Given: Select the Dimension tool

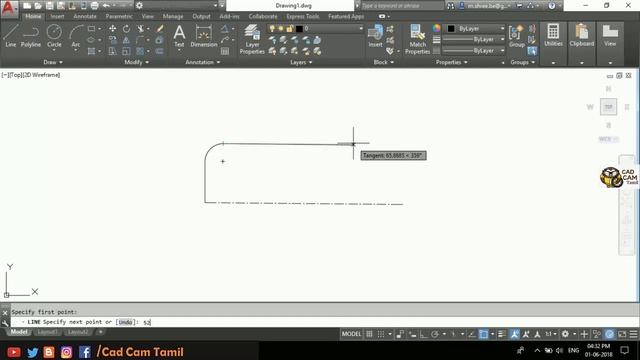Looking at the screenshot, I should coord(204,36).
